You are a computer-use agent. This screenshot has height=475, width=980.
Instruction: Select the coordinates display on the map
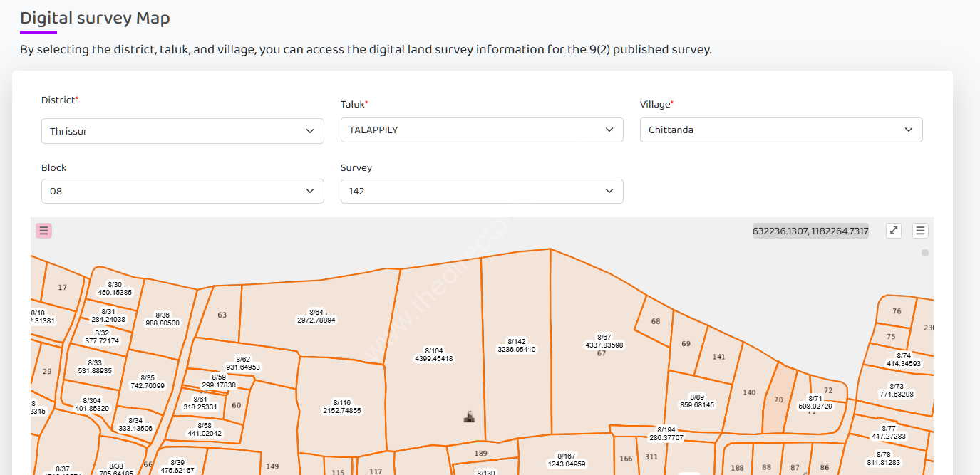[810, 231]
